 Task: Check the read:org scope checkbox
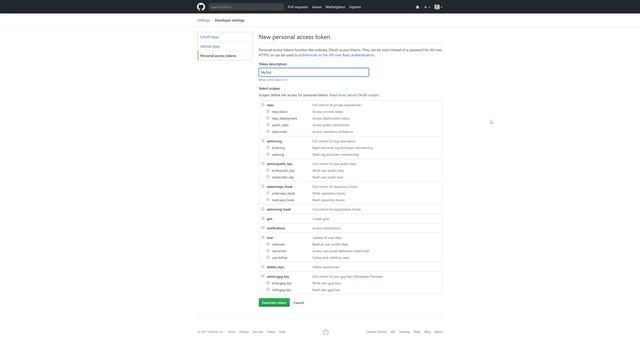click(x=268, y=154)
